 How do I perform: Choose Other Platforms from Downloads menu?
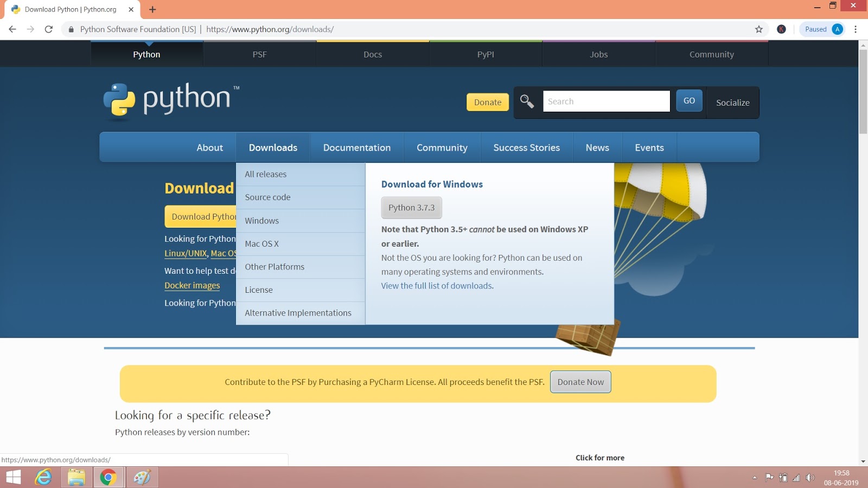(x=301, y=267)
